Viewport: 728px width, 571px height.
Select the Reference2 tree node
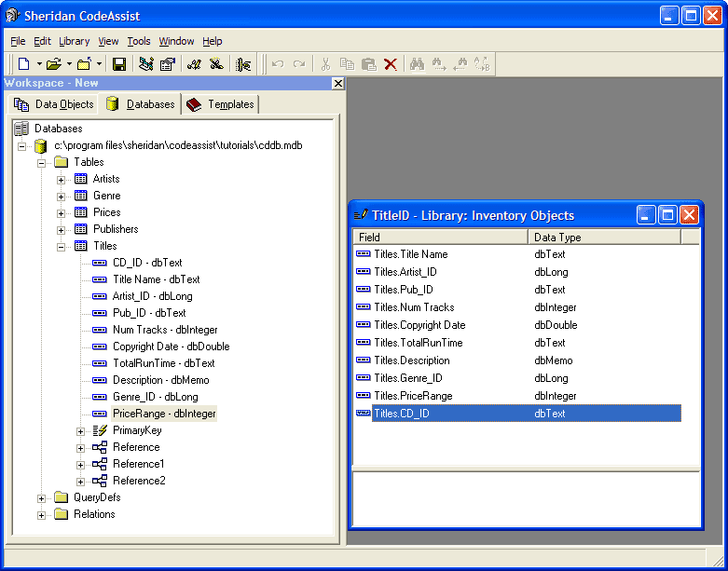139,481
